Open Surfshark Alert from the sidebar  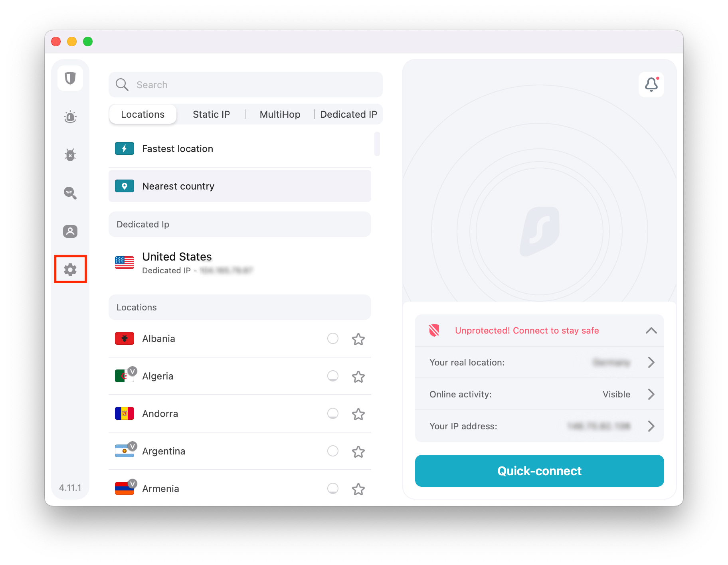click(70, 117)
